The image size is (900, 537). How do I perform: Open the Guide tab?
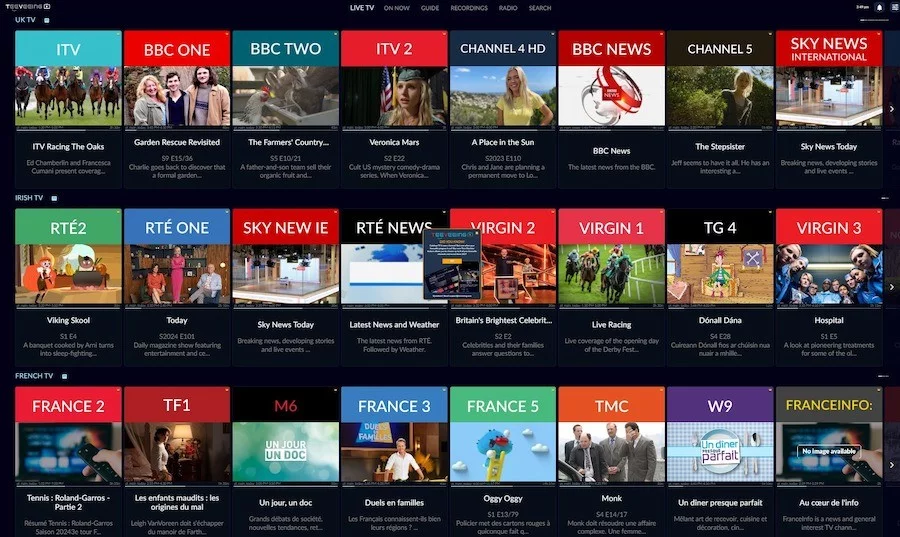click(x=430, y=8)
